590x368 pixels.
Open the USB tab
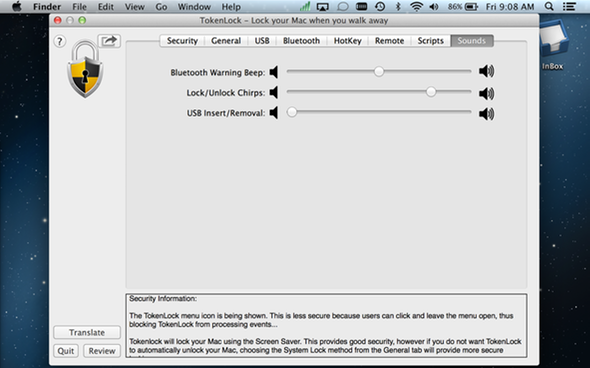click(262, 41)
